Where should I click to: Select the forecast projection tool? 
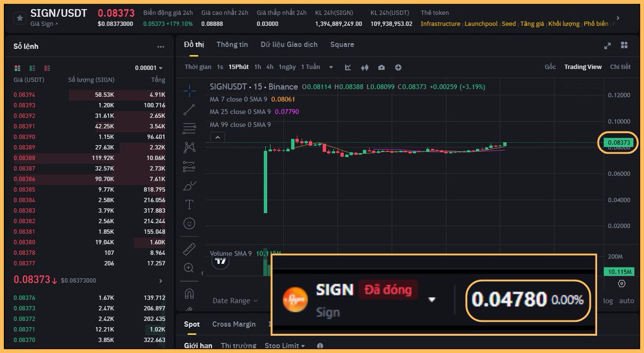(189, 167)
